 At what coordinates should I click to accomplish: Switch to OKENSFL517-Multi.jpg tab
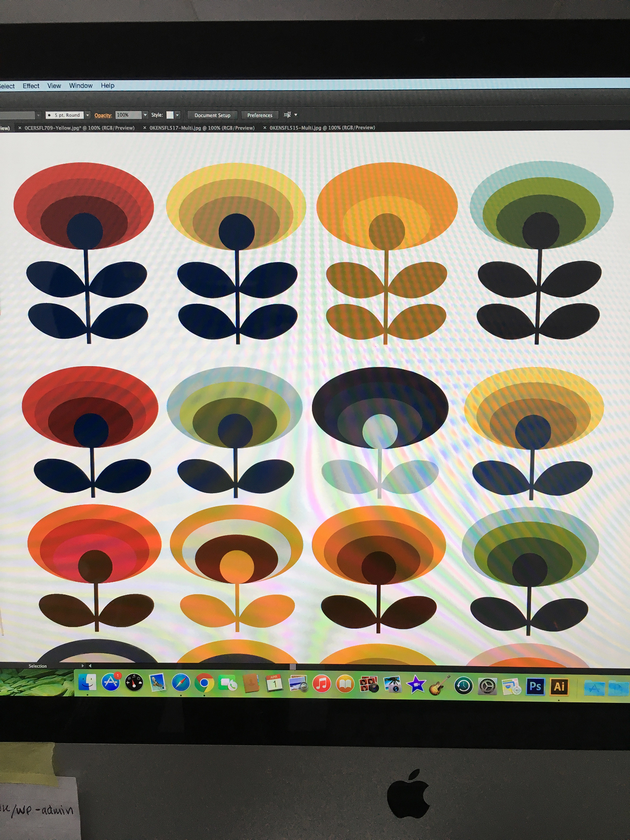pyautogui.click(x=202, y=128)
